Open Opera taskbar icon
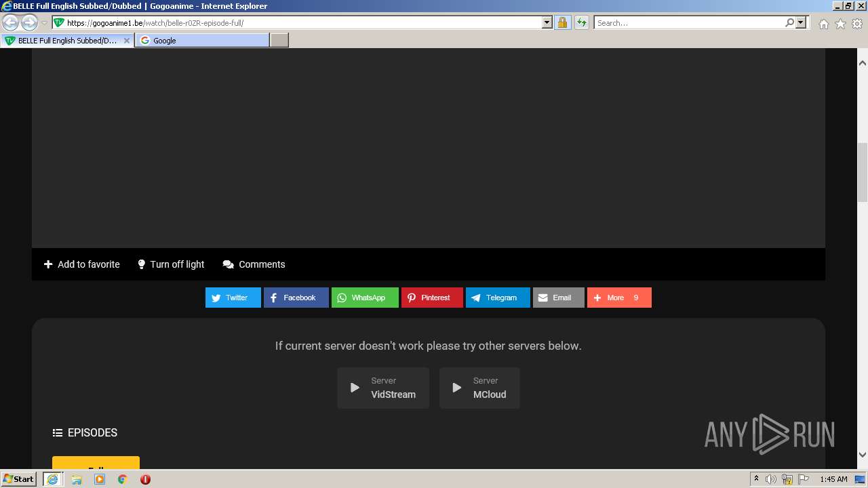 (x=145, y=479)
